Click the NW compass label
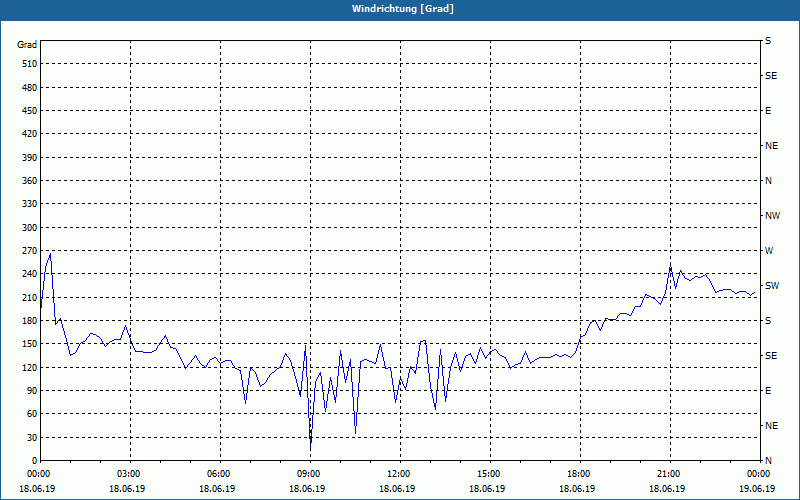 click(x=772, y=216)
